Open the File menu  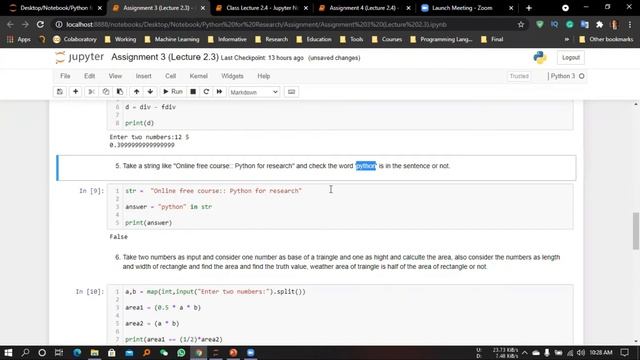click(x=65, y=76)
